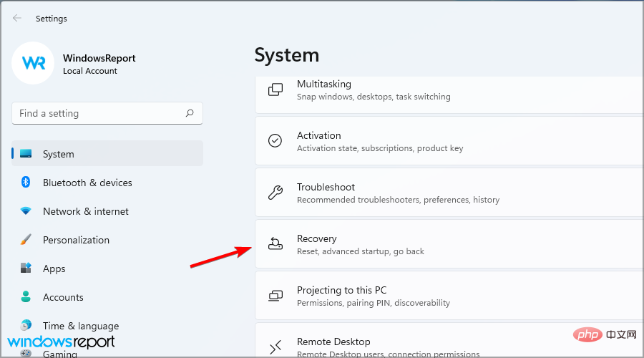
Task: Click the Projecting to this PC icon
Action: 275,296
